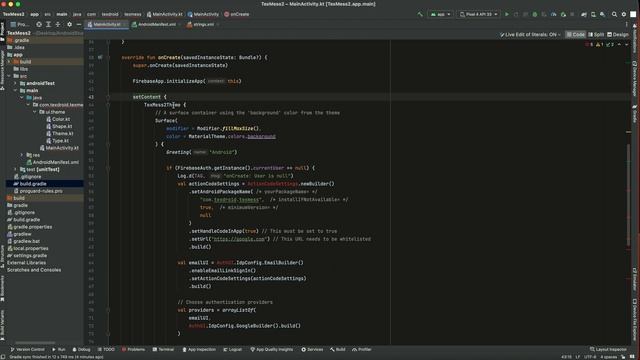Viewport: 640px width, 360px height.
Task: Open run configuration 'app' dropdown
Action: (440, 14)
